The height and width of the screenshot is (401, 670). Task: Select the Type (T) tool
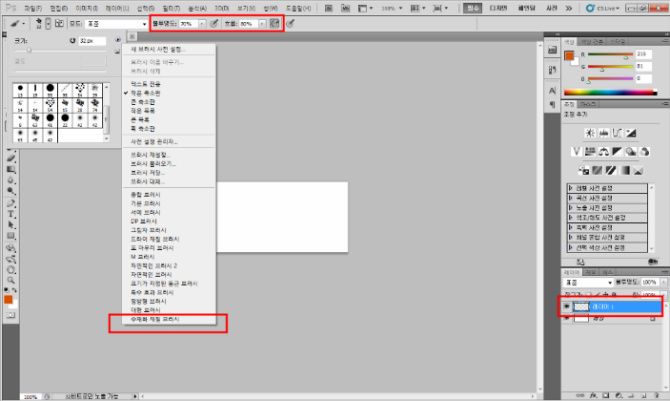pyautogui.click(x=11, y=214)
